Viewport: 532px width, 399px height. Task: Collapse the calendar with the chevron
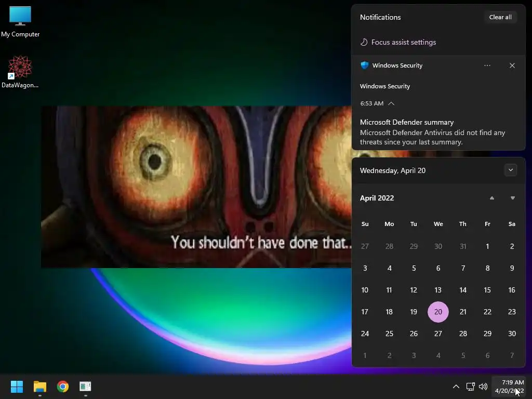(x=510, y=170)
